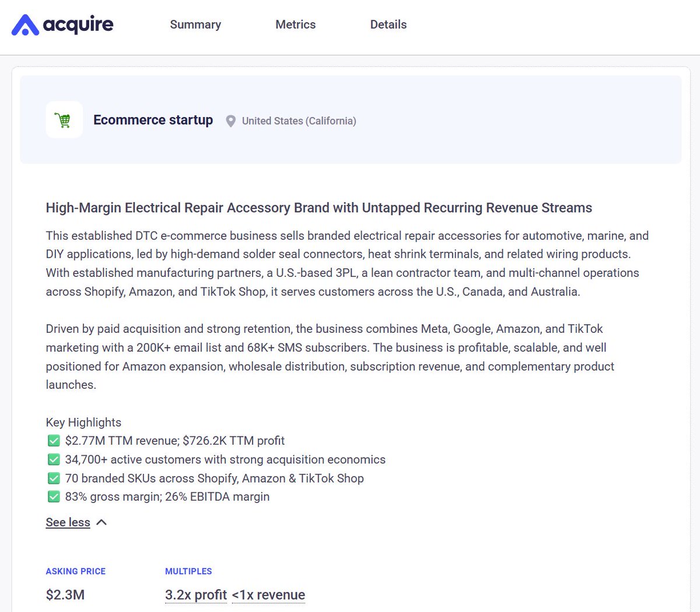700x612 pixels.
Task: Click the See less link
Action: tap(68, 522)
